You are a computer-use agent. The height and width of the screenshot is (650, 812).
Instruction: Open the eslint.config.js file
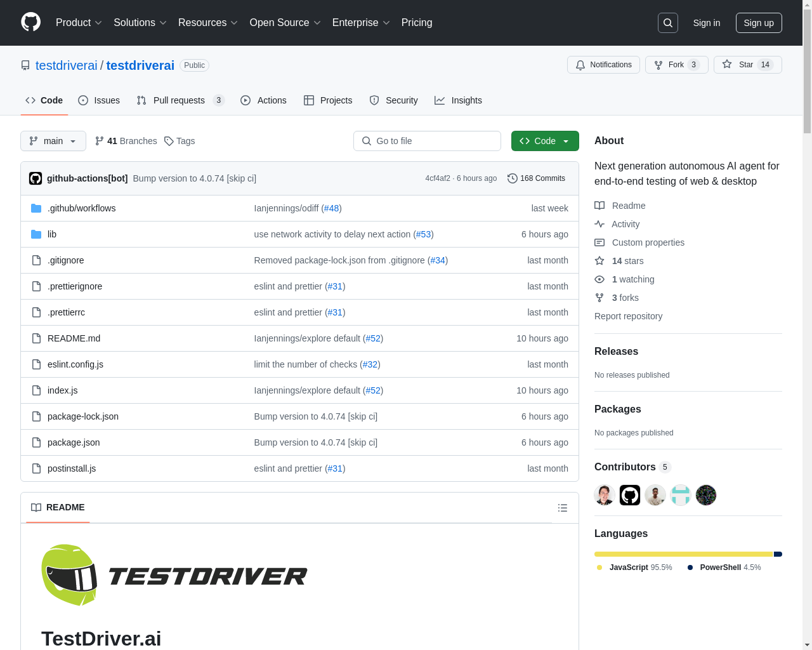(x=75, y=364)
